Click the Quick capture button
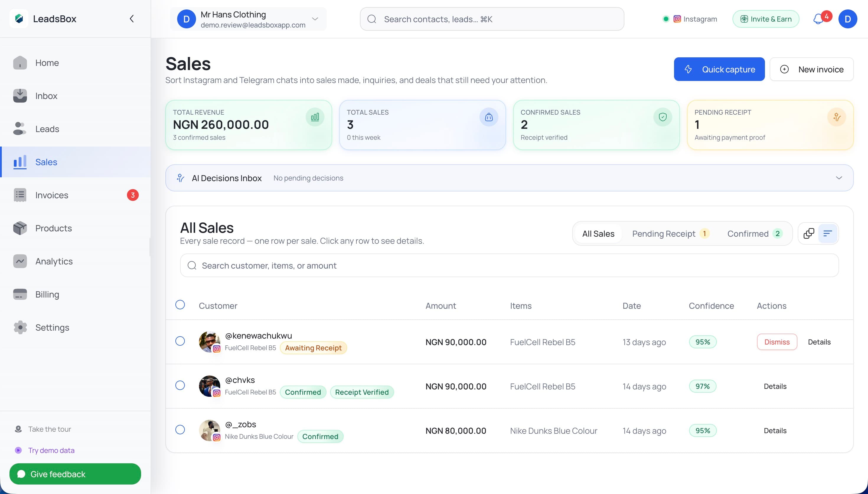The width and height of the screenshot is (868, 494). [x=719, y=69]
